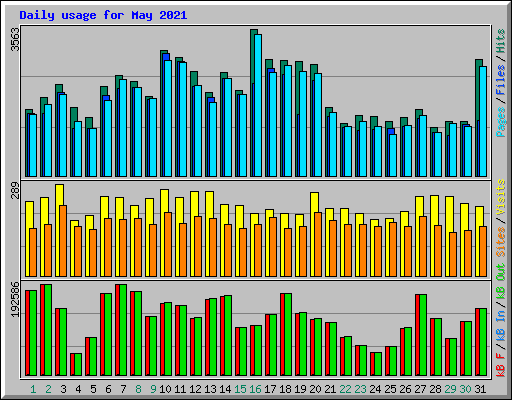
Task: Click the green kB bar for day 4
Action: pyautogui.click(x=78, y=364)
